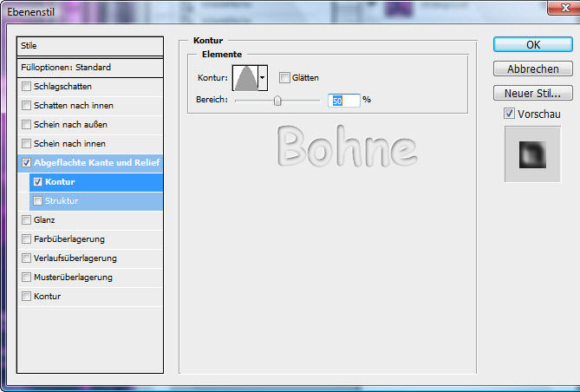Open Schein nach innen settings
This screenshot has height=392, width=580.
90,144
